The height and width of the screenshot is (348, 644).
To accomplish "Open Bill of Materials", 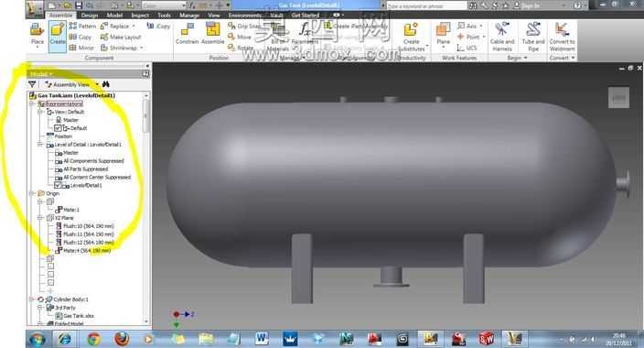I will coord(278,37).
